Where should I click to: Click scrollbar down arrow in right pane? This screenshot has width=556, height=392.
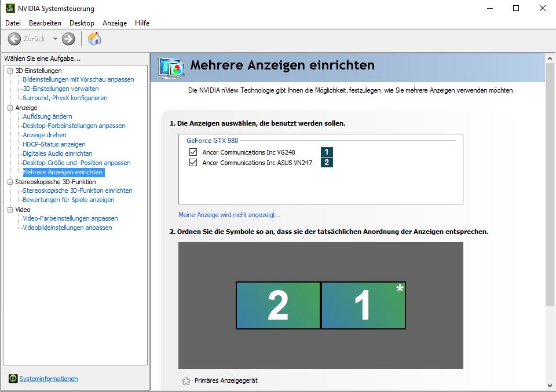(550, 385)
